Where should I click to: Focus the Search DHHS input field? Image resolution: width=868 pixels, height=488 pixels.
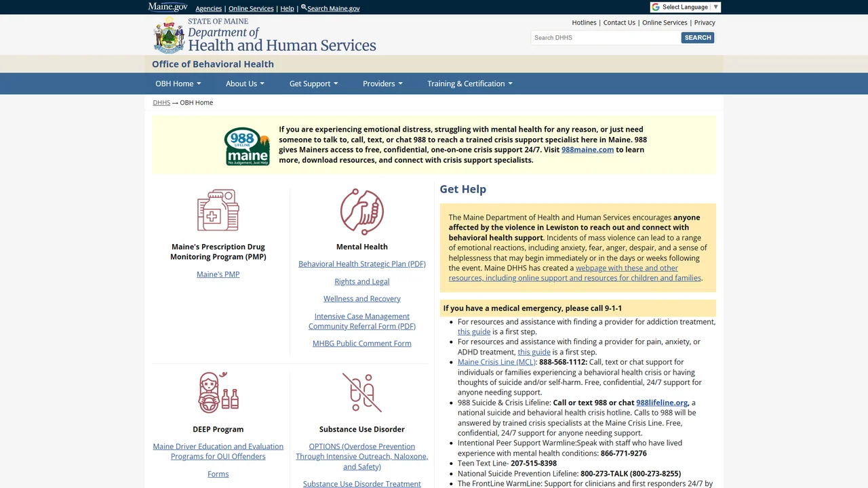[606, 38]
